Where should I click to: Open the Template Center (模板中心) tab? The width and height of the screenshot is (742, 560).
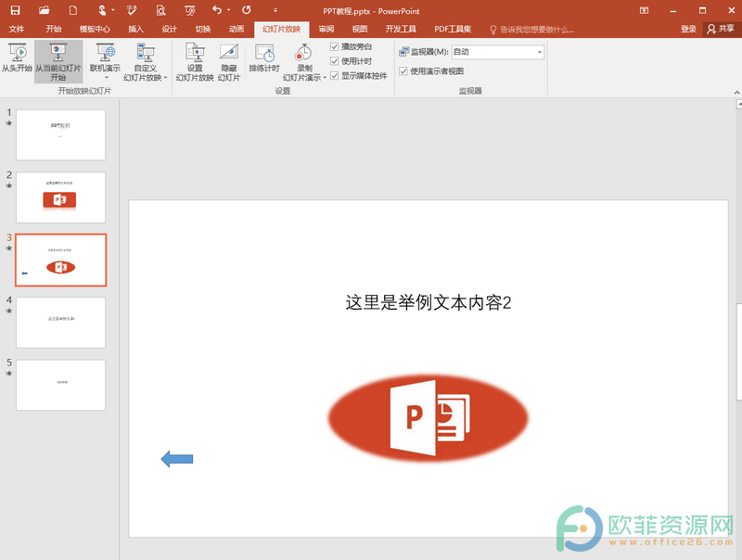click(95, 30)
